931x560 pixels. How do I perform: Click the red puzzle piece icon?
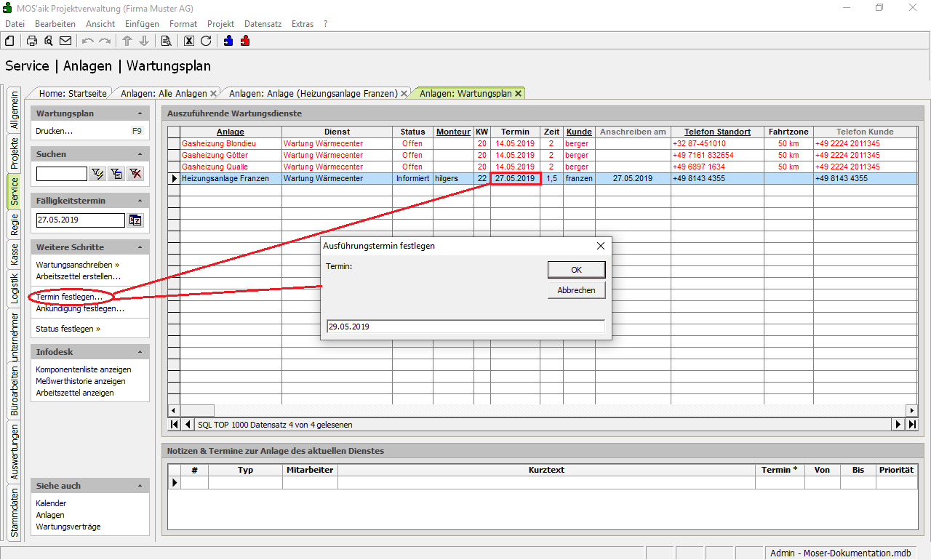(245, 41)
